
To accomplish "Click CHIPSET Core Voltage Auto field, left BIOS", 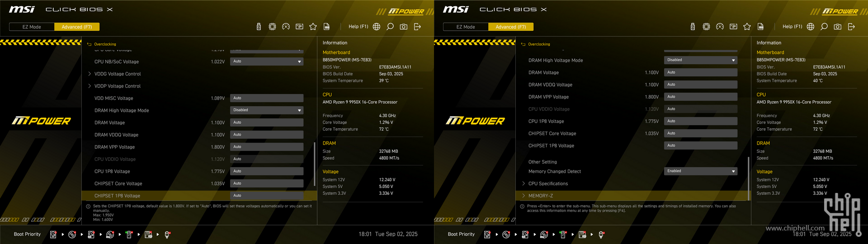I will tap(267, 183).
